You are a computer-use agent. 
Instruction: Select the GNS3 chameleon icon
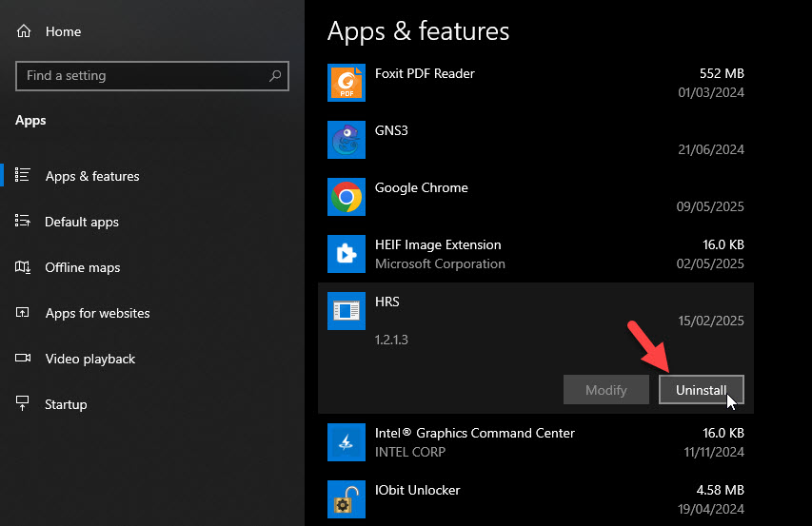tap(346, 140)
